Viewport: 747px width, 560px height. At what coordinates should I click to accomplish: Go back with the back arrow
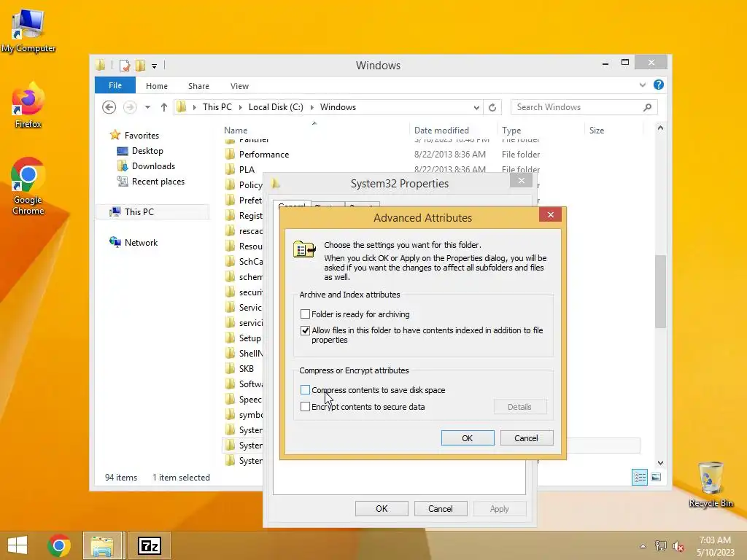click(109, 107)
